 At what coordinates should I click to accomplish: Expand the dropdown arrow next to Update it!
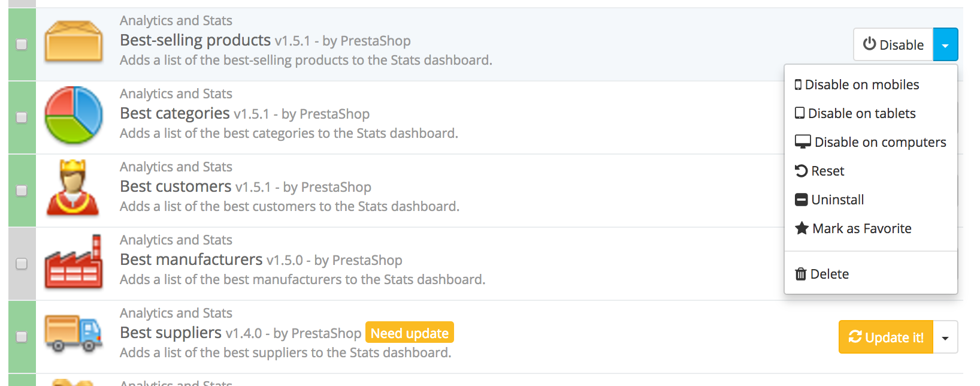point(945,337)
